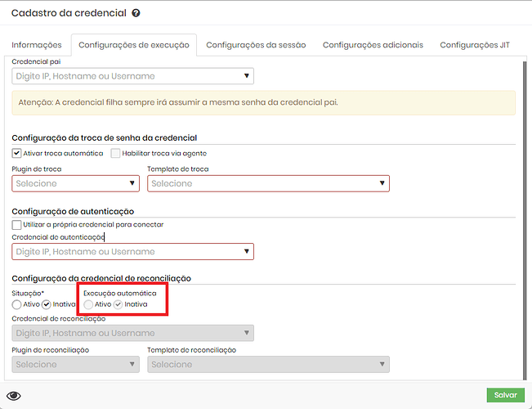Open the Credencial pai dropdown
Viewport: 532px width, 409px height.
coord(132,76)
